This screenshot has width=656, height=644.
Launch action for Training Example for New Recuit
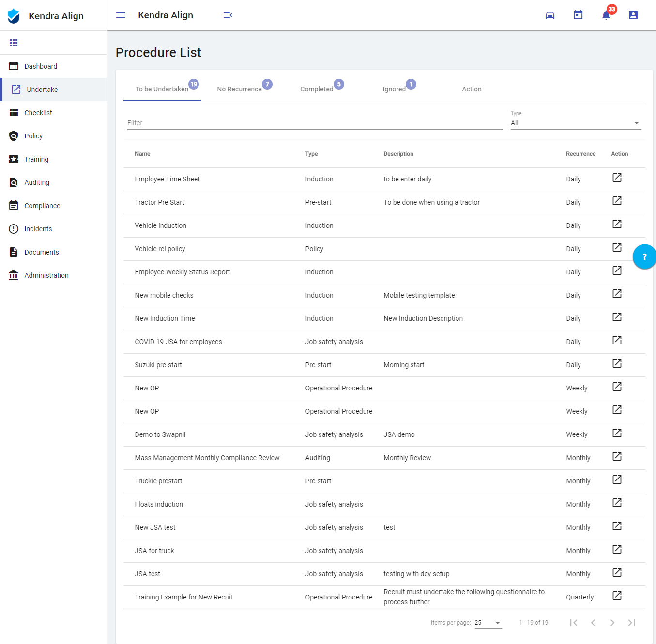[617, 596]
